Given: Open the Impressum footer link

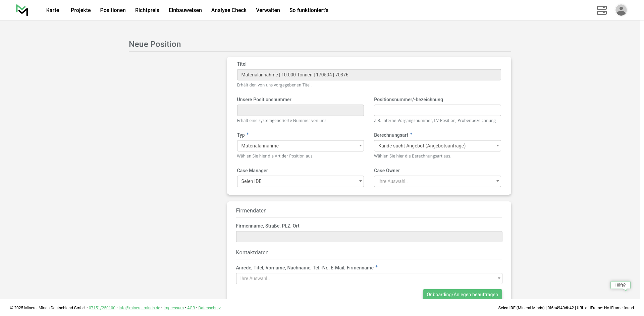Looking at the screenshot, I should (x=173, y=308).
